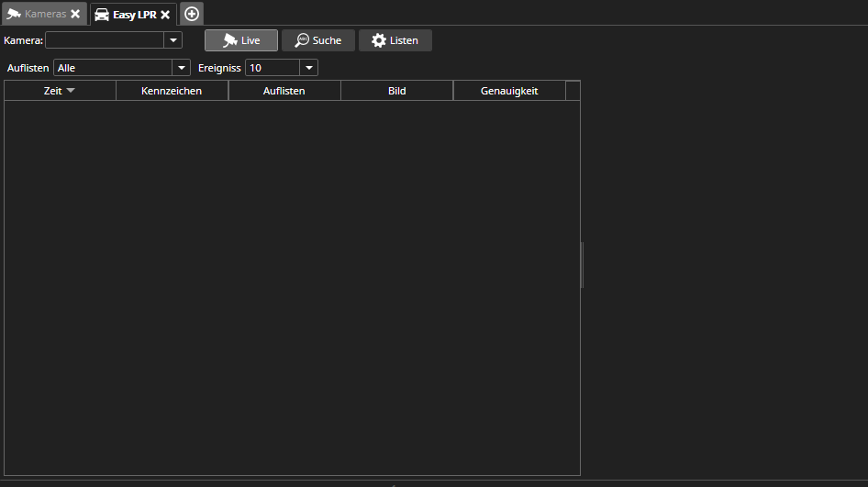868x487 pixels.
Task: Click into the Kamera selection field
Action: pyautogui.click(x=104, y=40)
